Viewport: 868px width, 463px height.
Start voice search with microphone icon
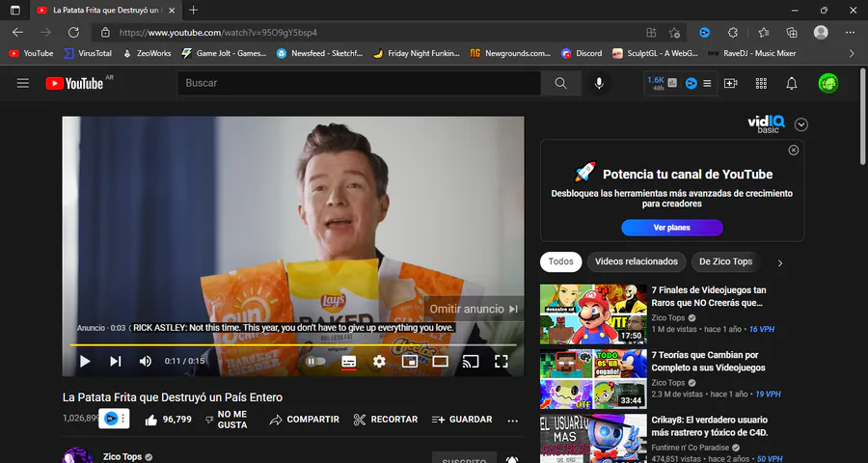[599, 83]
